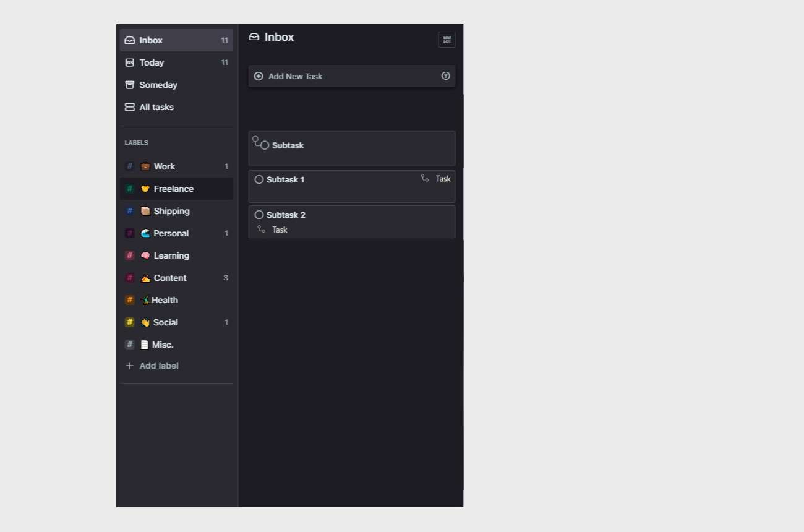Click the package emoji on Shipping

point(145,211)
